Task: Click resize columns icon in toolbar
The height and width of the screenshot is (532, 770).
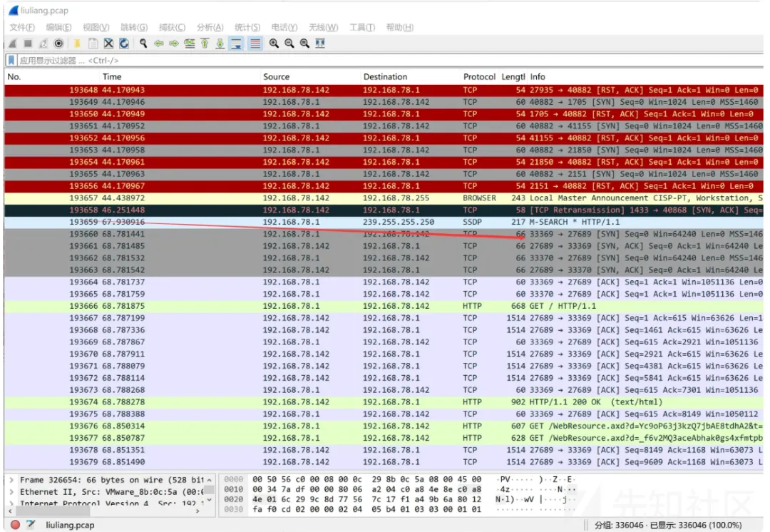Action: 320,44
